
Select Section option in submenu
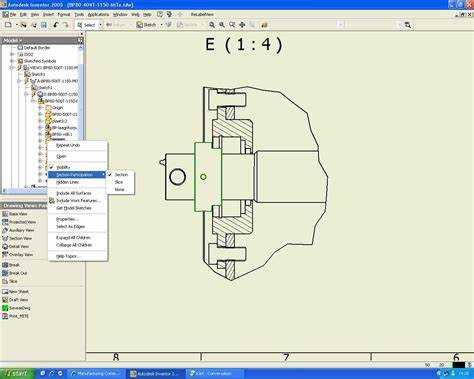(121, 175)
